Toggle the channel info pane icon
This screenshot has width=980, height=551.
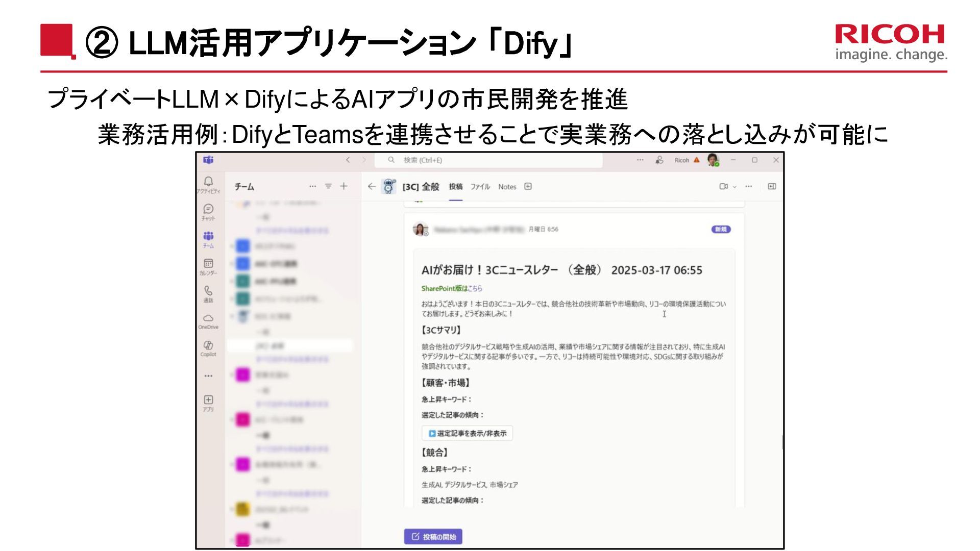coord(772,187)
